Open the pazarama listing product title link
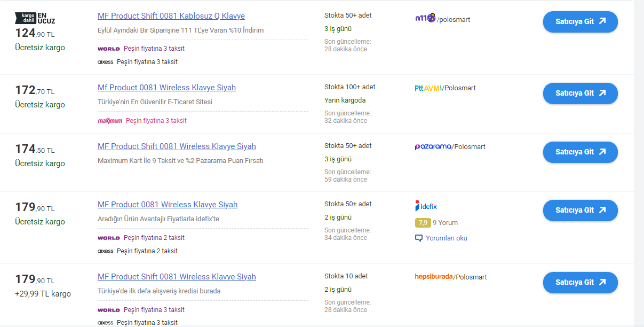 coord(177,146)
